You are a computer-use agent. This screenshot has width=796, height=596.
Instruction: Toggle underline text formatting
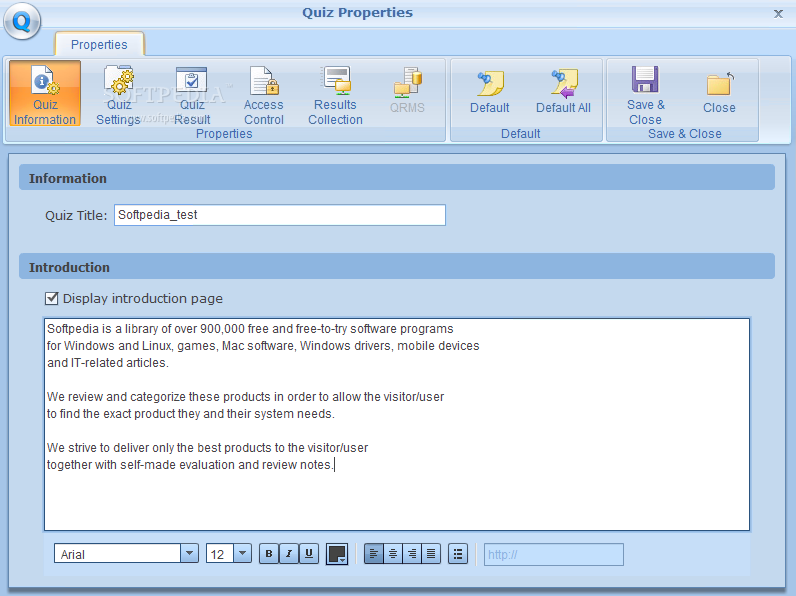point(309,554)
